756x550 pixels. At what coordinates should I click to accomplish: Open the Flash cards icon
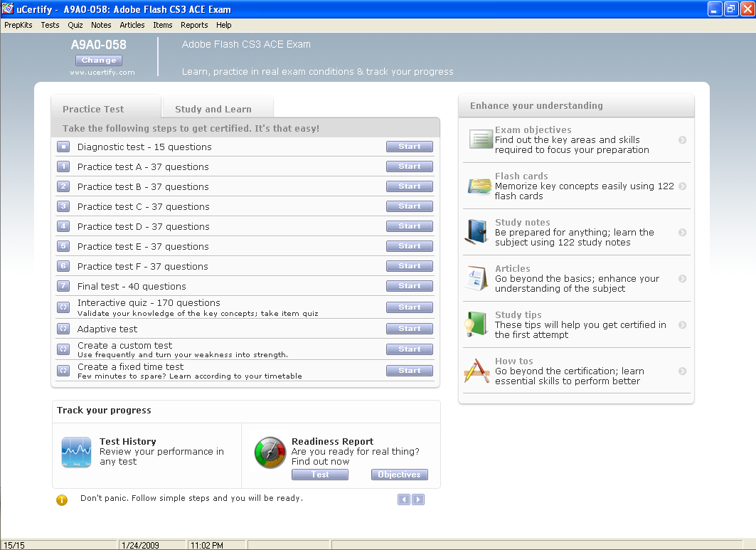(x=479, y=186)
